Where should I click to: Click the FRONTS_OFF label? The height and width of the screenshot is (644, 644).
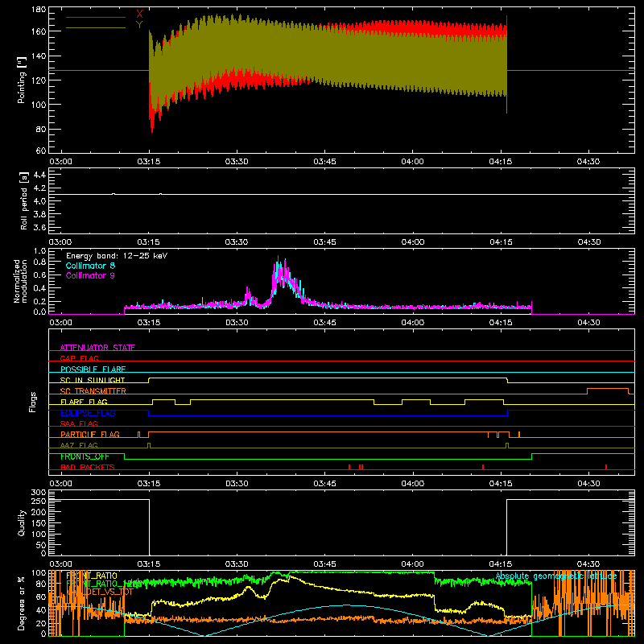point(85,456)
